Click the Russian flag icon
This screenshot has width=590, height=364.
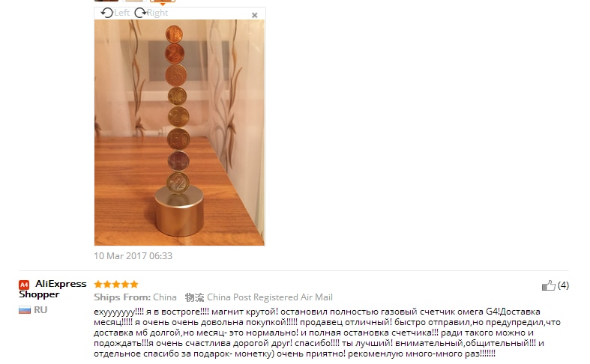pyautogui.click(x=25, y=310)
